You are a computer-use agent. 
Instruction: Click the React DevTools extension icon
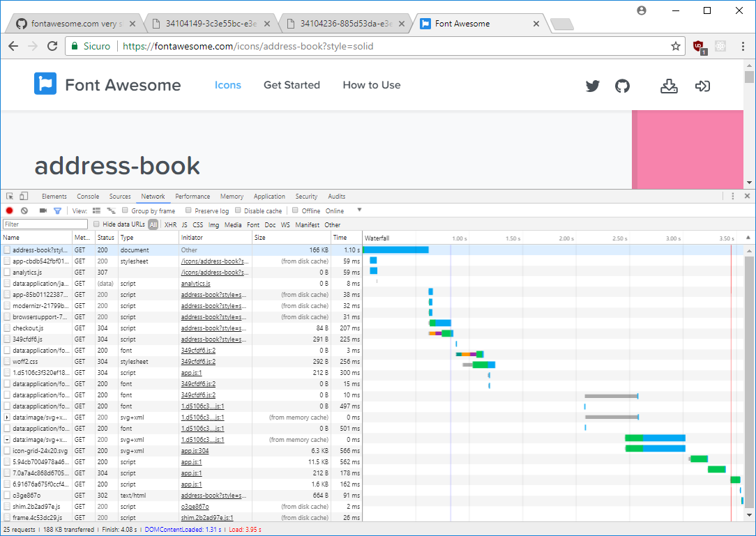pyautogui.click(x=720, y=46)
